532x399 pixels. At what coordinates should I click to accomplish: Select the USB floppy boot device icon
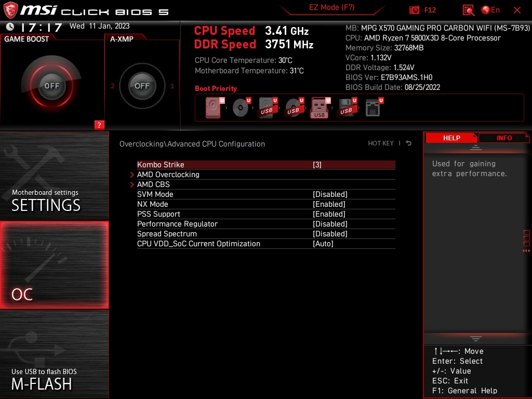tap(347, 108)
